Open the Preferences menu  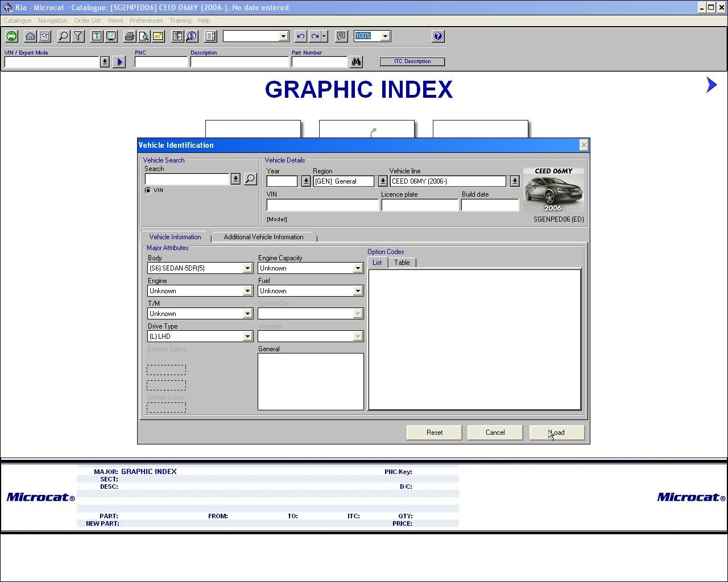point(146,20)
